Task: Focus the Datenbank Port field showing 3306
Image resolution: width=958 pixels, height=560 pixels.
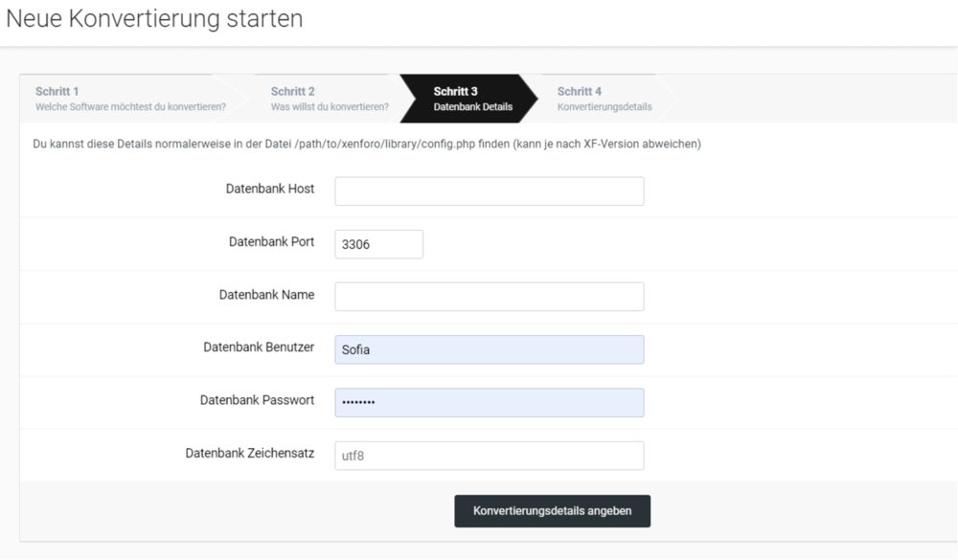Action: pyautogui.click(x=377, y=243)
